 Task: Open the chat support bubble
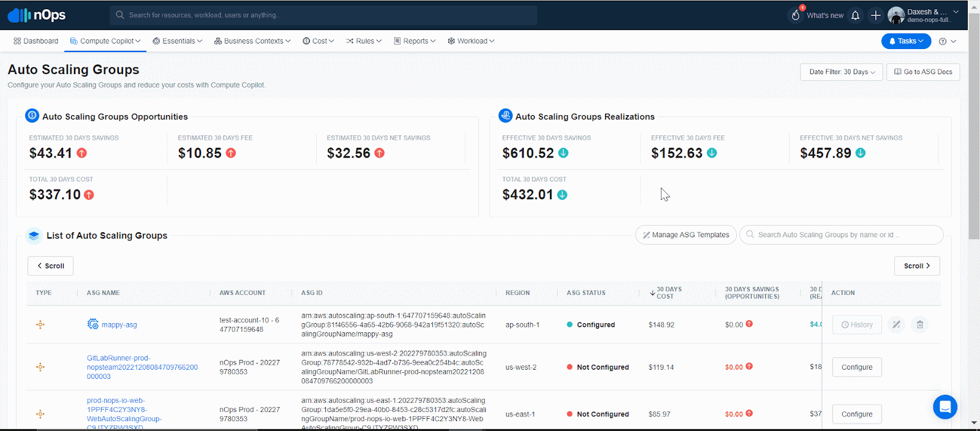(x=944, y=406)
